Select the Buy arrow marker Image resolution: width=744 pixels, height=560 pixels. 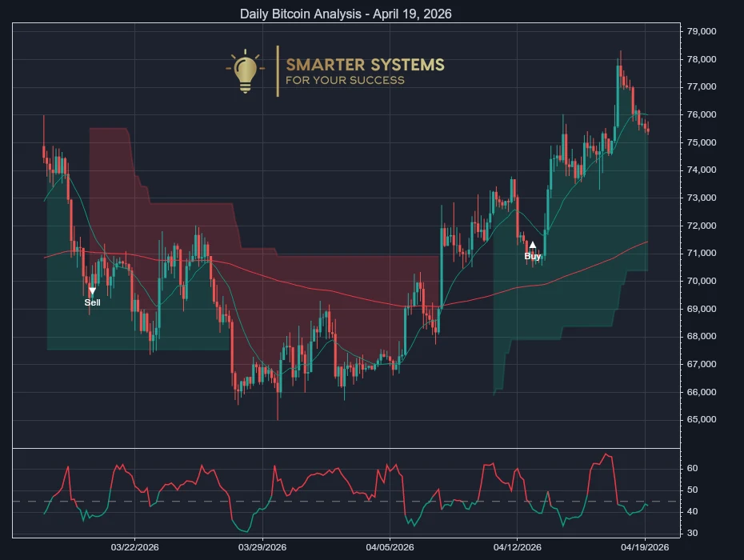(x=532, y=244)
